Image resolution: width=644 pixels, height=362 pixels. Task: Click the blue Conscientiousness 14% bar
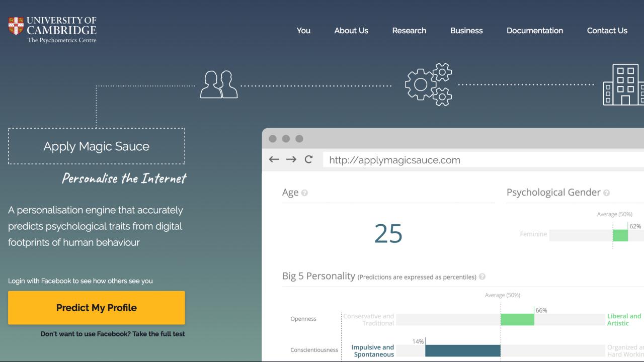point(463,350)
